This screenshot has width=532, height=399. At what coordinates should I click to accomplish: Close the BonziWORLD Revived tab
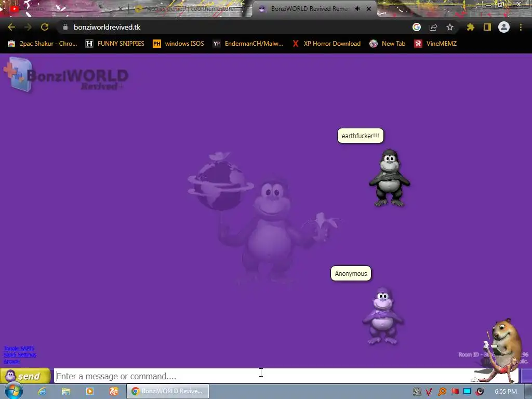click(369, 9)
